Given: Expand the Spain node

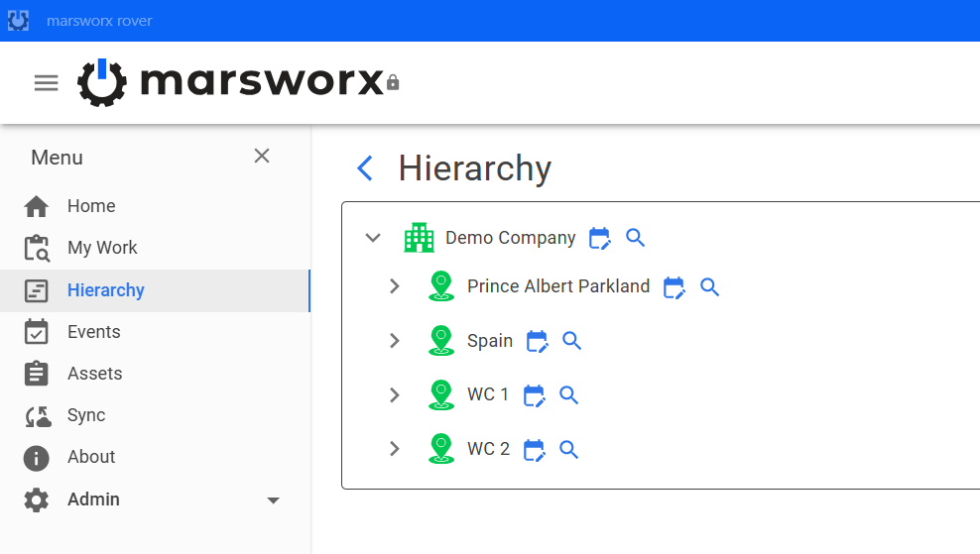Looking at the screenshot, I should [395, 340].
